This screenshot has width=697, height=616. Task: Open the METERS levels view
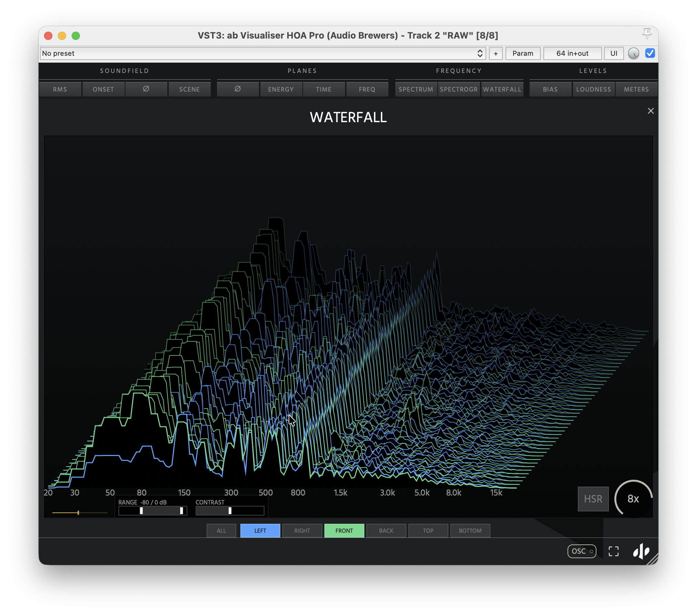[636, 89]
